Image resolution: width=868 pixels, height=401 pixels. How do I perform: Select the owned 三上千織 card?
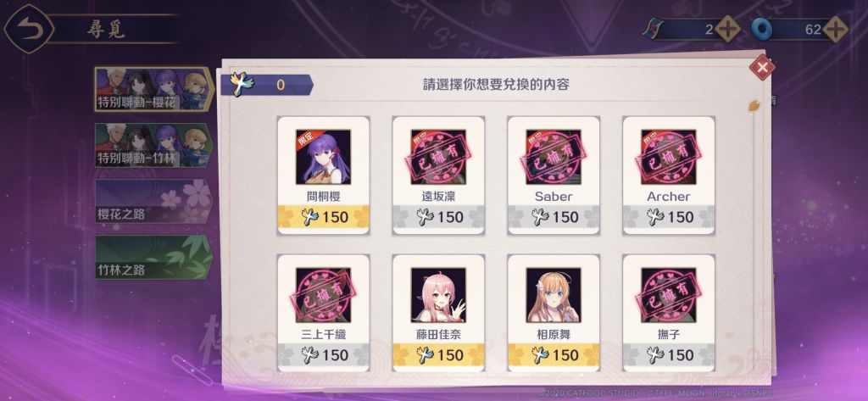tap(323, 313)
